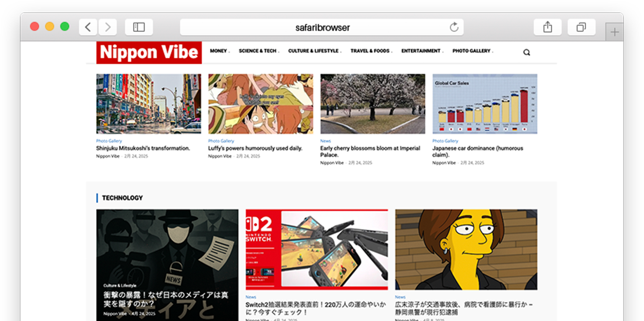
Task: Click Nippon Vibe author under cherry blossoms article
Action: coord(332,163)
